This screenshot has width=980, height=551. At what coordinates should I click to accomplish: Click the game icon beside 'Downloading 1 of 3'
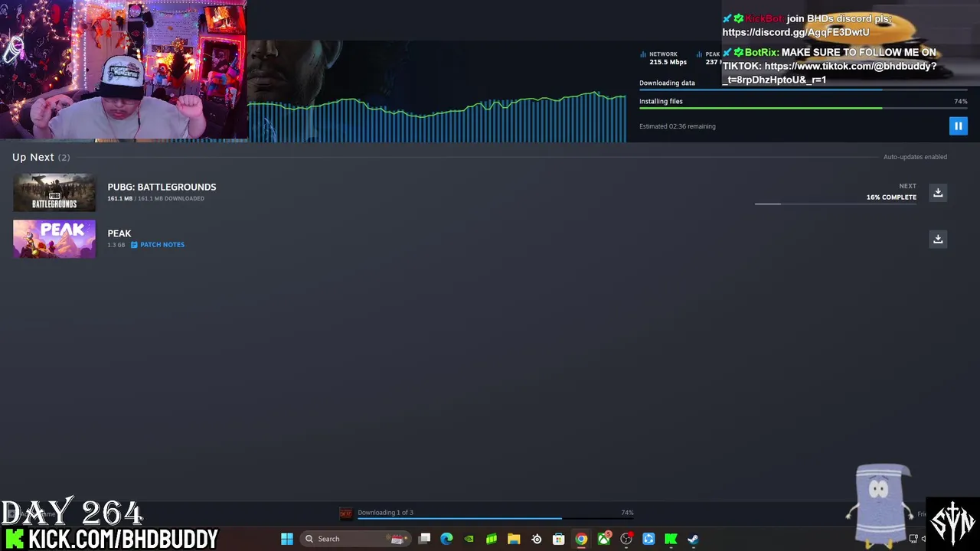(x=345, y=514)
